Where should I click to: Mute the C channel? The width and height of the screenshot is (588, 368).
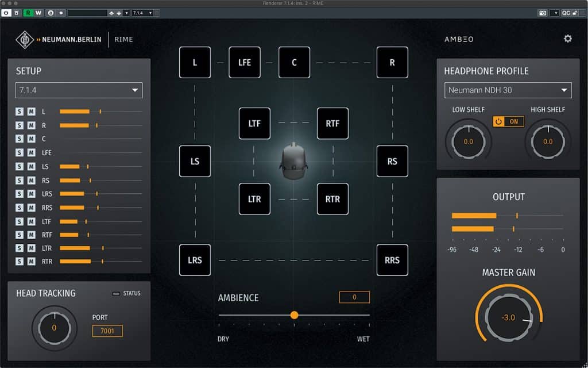32,139
